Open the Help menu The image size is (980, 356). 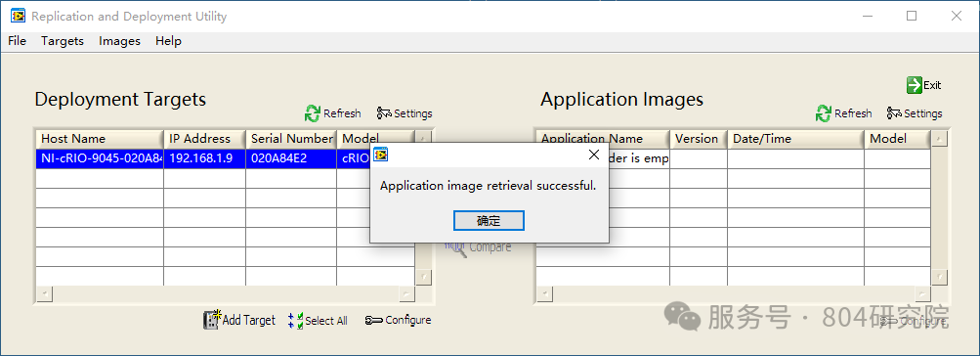[x=168, y=41]
